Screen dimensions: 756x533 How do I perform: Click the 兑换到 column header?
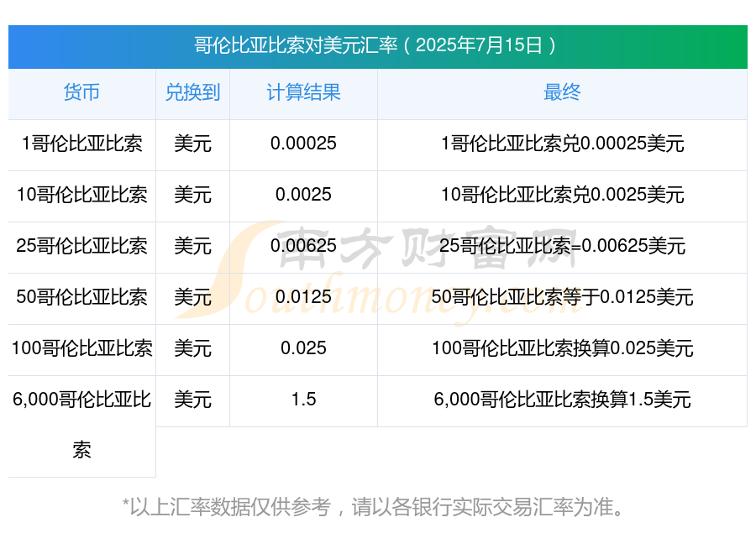pyautogui.click(x=193, y=92)
